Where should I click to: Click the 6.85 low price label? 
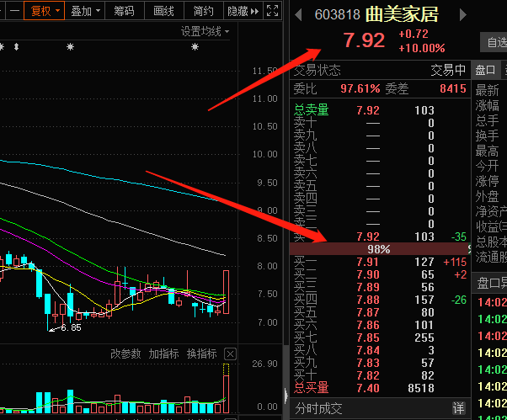[71, 327]
